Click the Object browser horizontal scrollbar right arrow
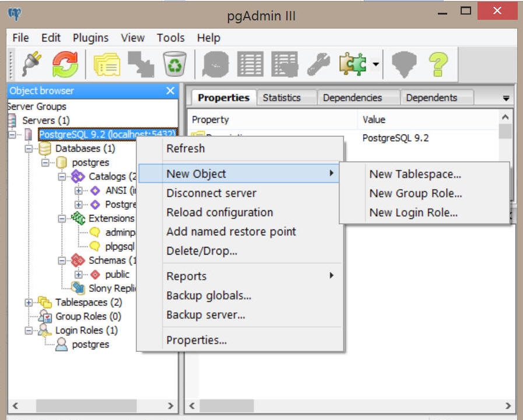The height and width of the screenshot is (420, 523). [170, 405]
